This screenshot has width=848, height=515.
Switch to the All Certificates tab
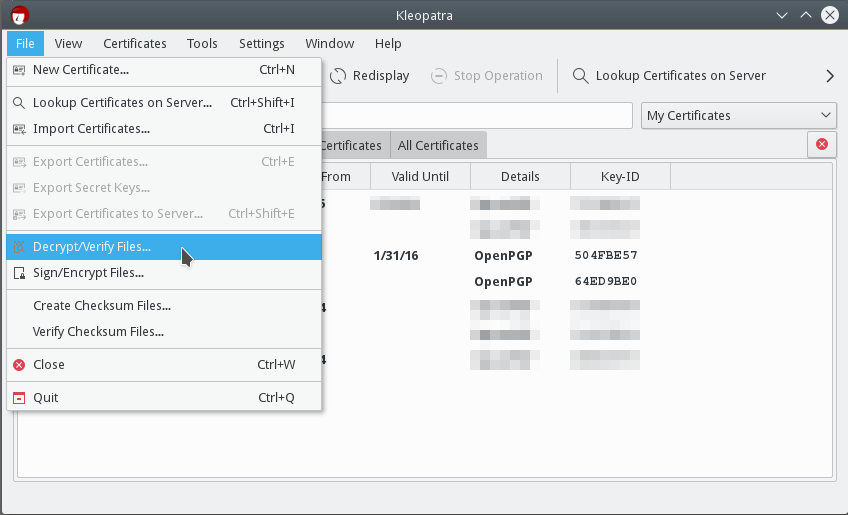(x=438, y=146)
